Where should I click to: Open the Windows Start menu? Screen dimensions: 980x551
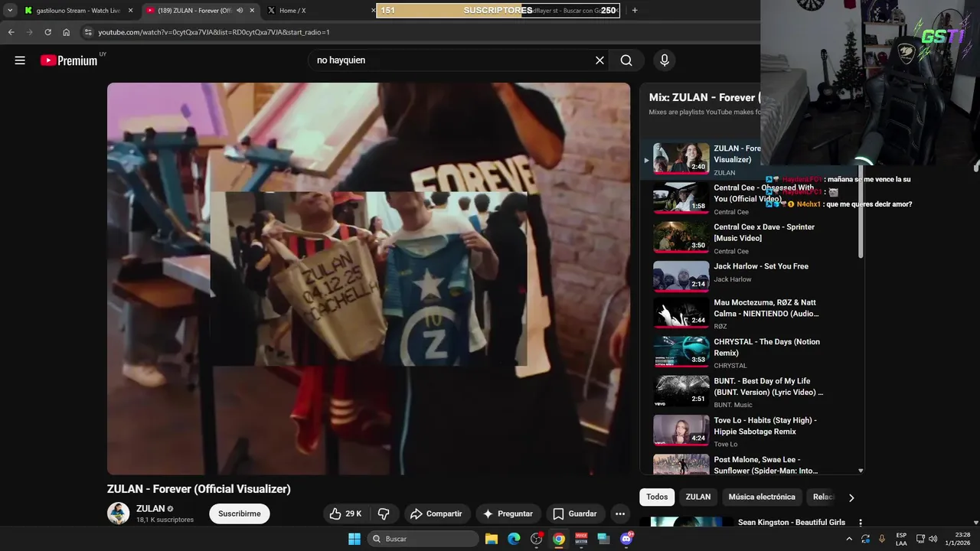(354, 539)
